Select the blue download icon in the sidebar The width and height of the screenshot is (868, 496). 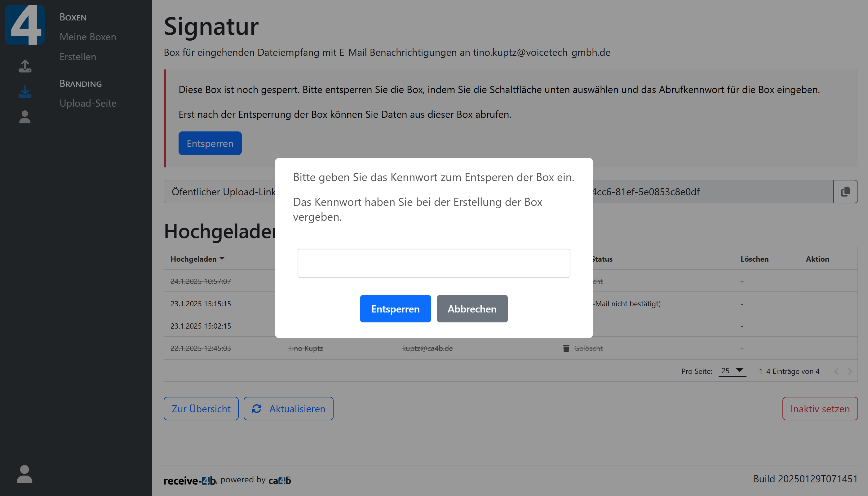pyautogui.click(x=24, y=92)
